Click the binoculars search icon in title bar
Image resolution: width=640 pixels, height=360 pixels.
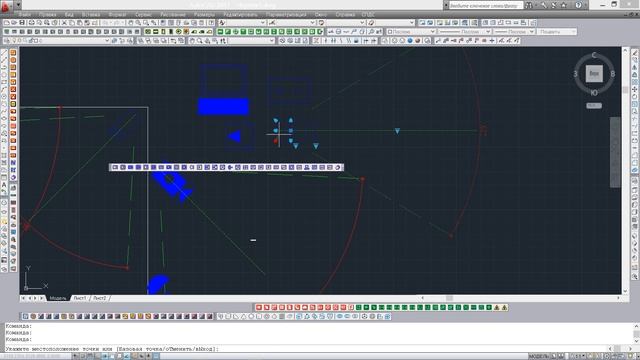(x=529, y=5)
